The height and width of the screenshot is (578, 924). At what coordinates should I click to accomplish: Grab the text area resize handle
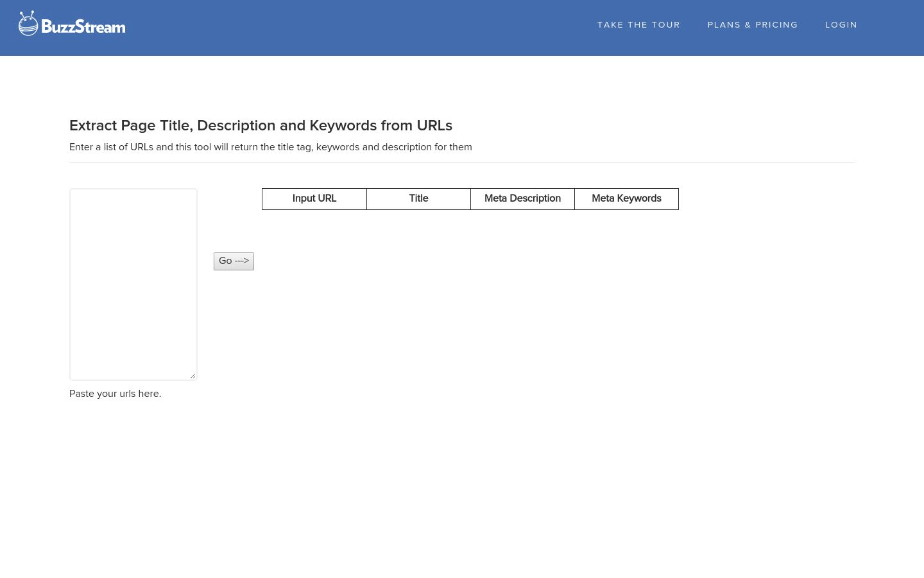click(x=193, y=376)
